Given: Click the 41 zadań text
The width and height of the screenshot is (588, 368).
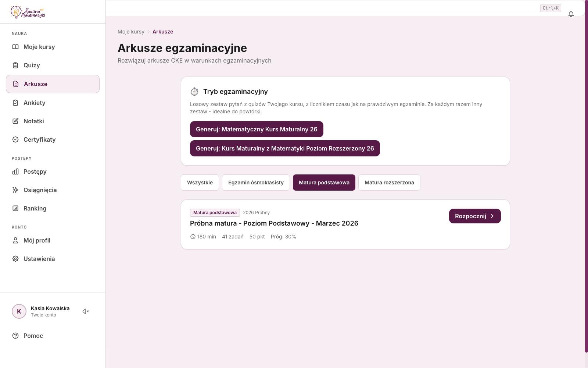Looking at the screenshot, I should (x=233, y=237).
